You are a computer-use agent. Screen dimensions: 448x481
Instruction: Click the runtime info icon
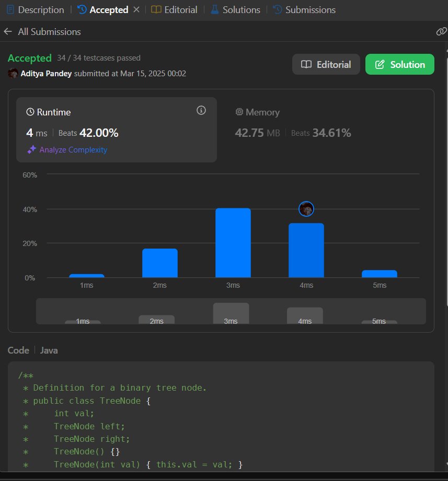click(x=201, y=110)
